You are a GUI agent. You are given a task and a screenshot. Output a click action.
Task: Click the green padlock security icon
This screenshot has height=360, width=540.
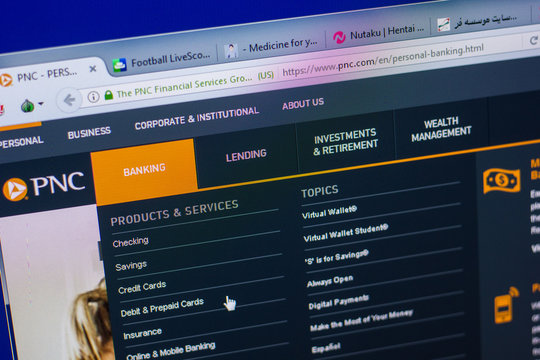[109, 94]
